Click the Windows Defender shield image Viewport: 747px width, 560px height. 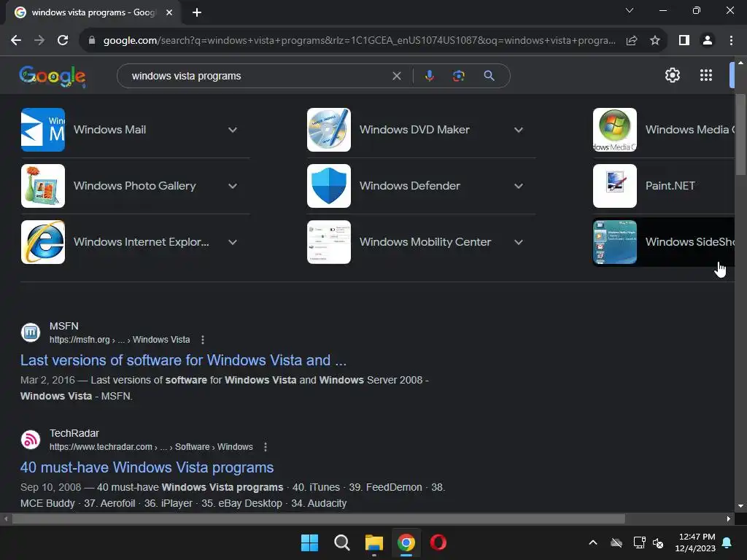tap(329, 186)
